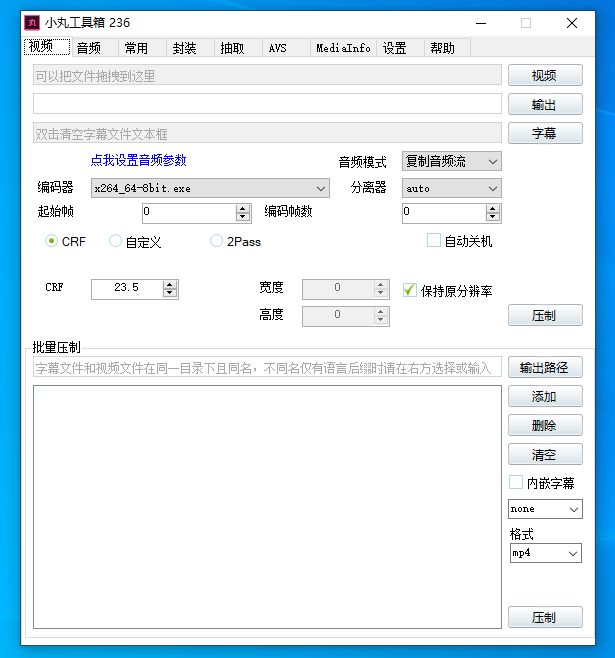This screenshot has height=658, width=615.
Task: Click the 输出路径 button
Action: pyautogui.click(x=544, y=368)
